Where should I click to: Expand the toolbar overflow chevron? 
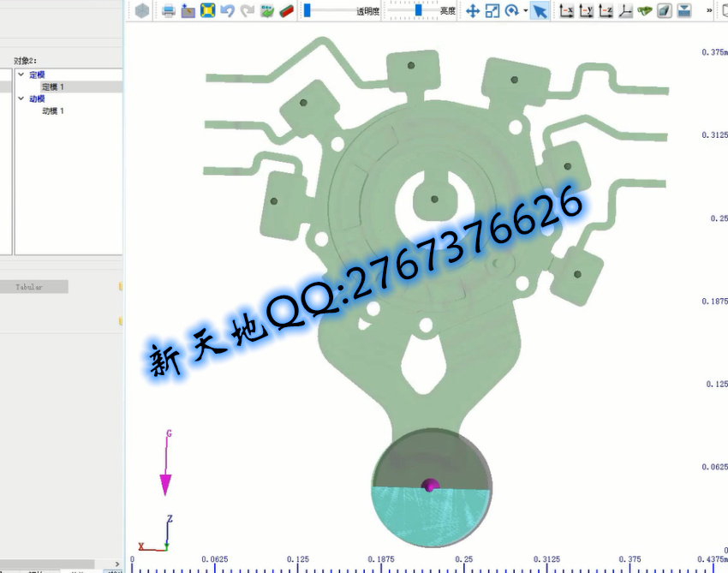[x=709, y=11]
